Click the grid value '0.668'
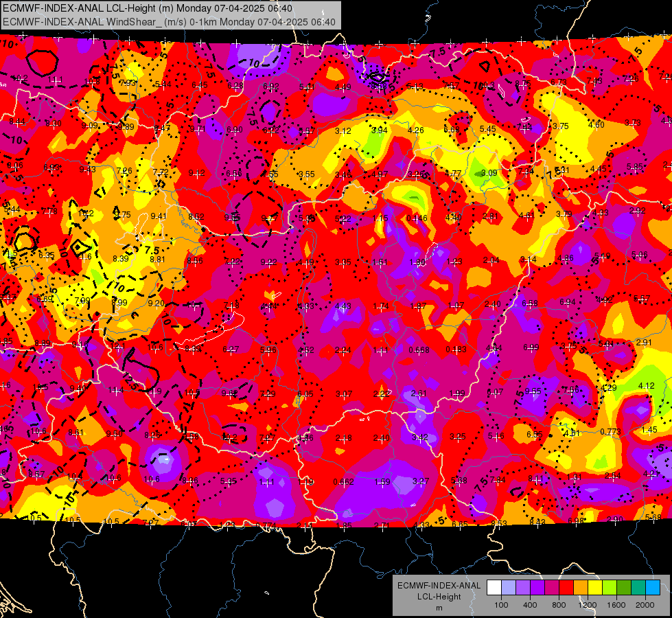672x618 pixels. pos(419,350)
